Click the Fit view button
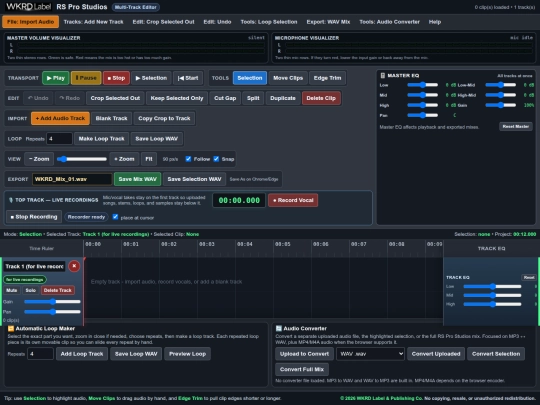Image resolution: width=540 pixels, height=405 pixels. [149, 159]
